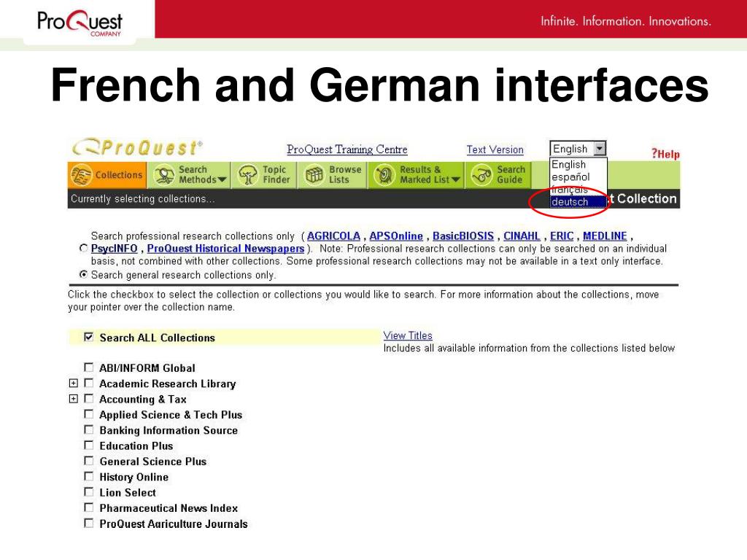Open the CINAHL collection link

[522, 236]
